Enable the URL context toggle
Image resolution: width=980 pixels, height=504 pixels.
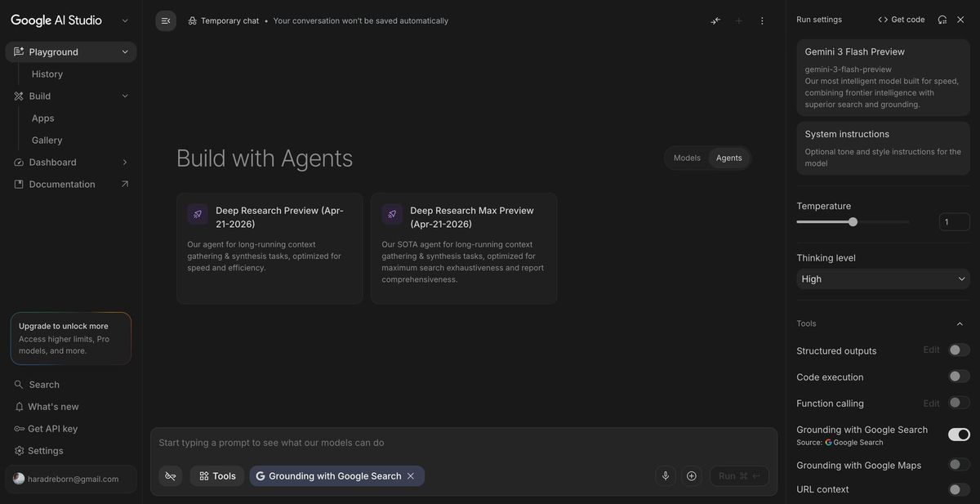point(959,489)
